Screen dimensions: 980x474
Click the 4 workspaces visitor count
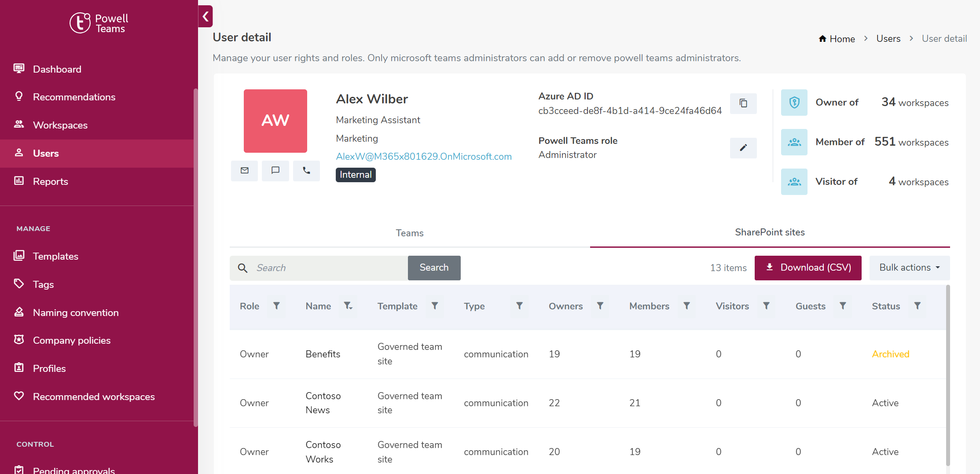918,181
